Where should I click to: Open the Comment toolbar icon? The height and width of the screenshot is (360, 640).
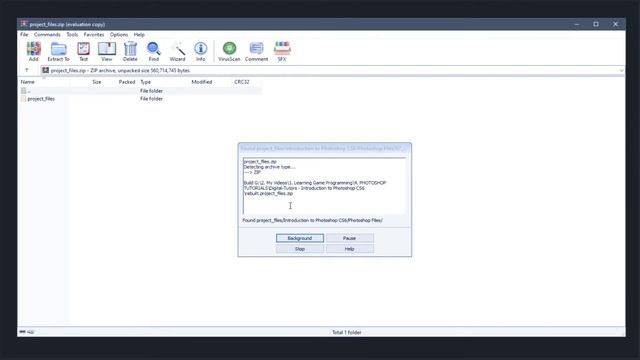pos(256,51)
